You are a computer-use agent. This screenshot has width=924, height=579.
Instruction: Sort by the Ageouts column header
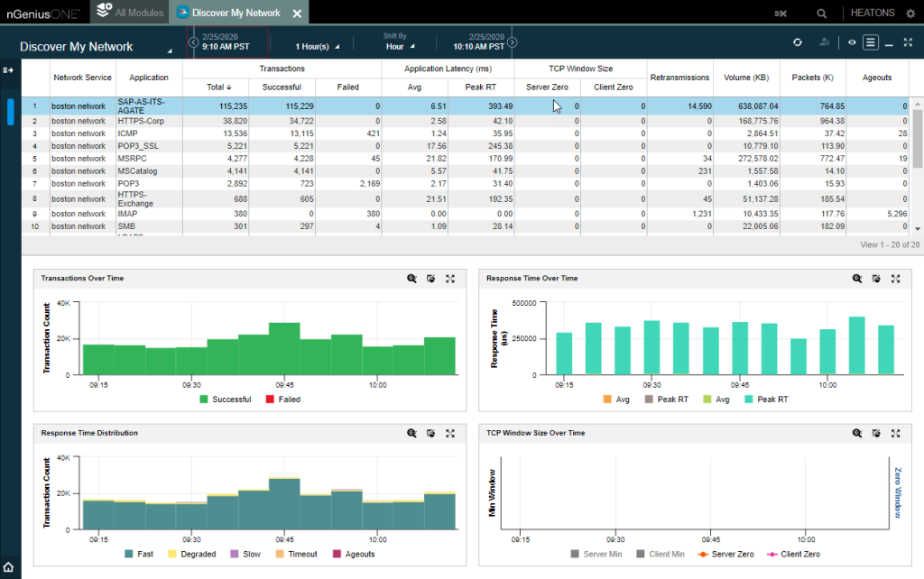tap(877, 78)
